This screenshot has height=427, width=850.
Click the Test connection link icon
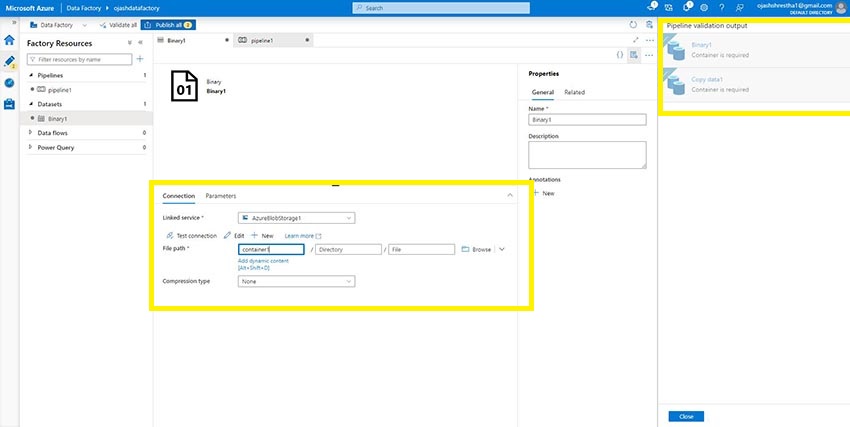coord(170,236)
